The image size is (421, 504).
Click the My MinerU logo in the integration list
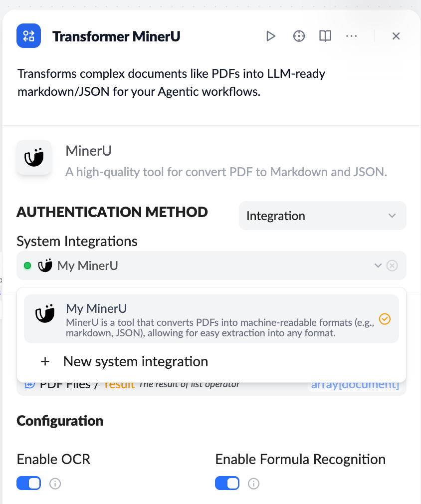pos(45,314)
